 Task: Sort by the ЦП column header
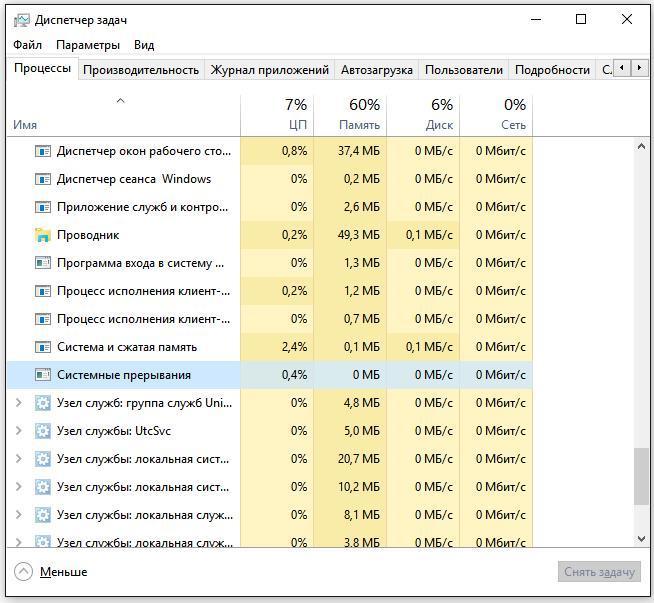pos(277,115)
